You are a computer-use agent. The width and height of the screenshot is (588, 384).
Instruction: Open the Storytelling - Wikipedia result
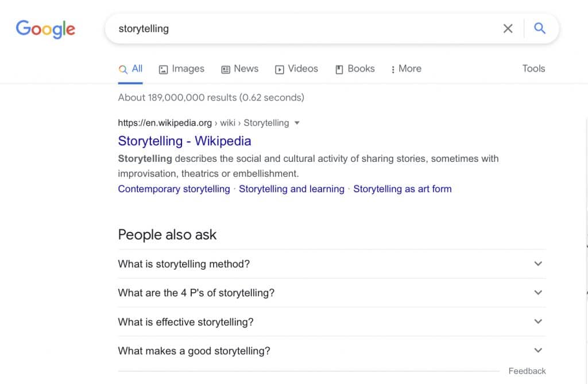184,141
